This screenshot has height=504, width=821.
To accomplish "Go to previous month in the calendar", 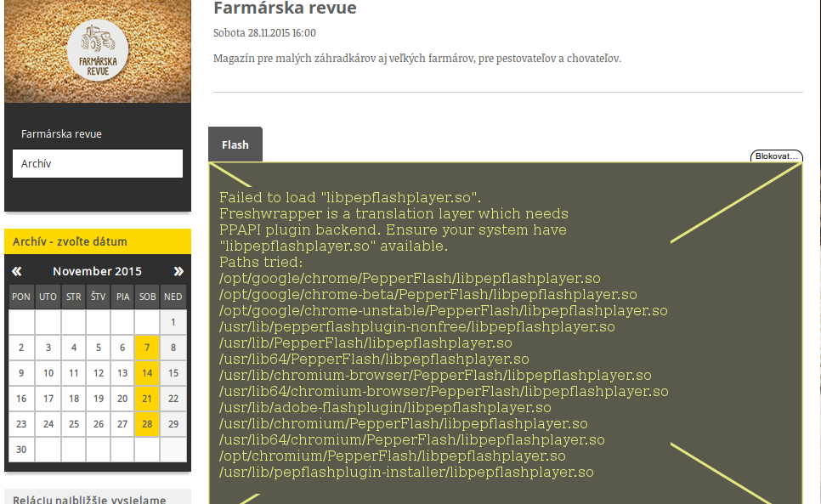I will pyautogui.click(x=17, y=271).
